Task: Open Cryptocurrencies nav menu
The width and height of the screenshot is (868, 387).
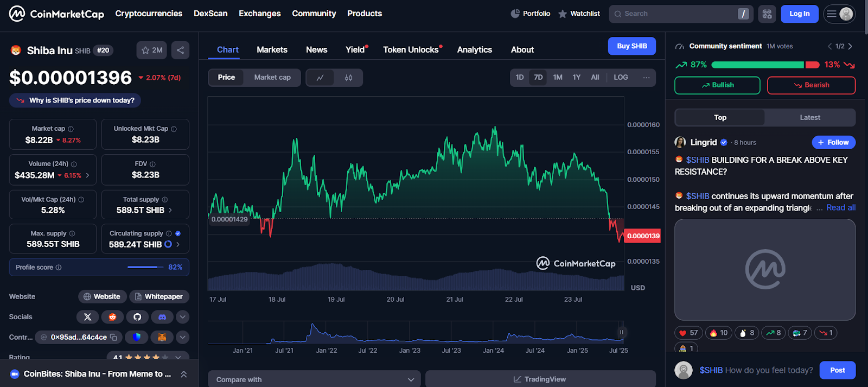Action: tap(149, 14)
